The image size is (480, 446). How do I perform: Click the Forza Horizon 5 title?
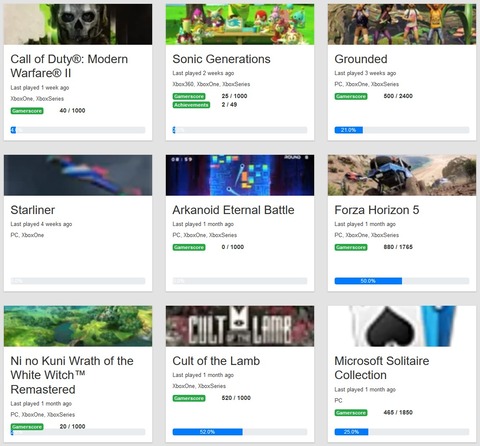pos(377,210)
